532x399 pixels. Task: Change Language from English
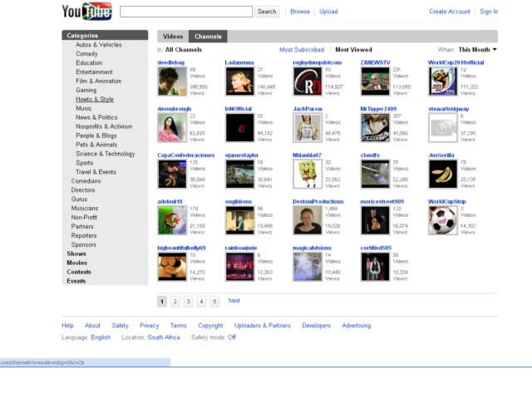pyautogui.click(x=101, y=337)
